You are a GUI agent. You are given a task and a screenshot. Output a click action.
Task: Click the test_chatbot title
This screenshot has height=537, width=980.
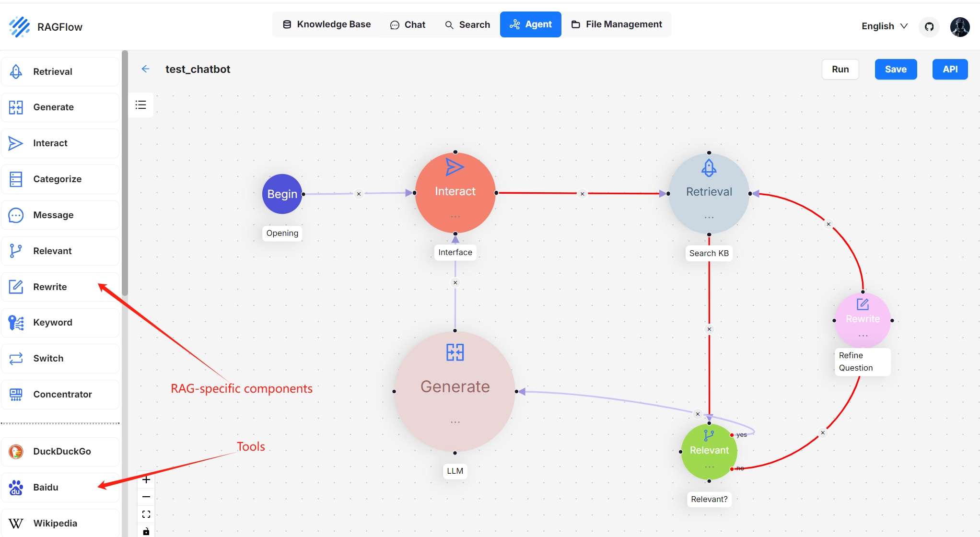(x=198, y=69)
